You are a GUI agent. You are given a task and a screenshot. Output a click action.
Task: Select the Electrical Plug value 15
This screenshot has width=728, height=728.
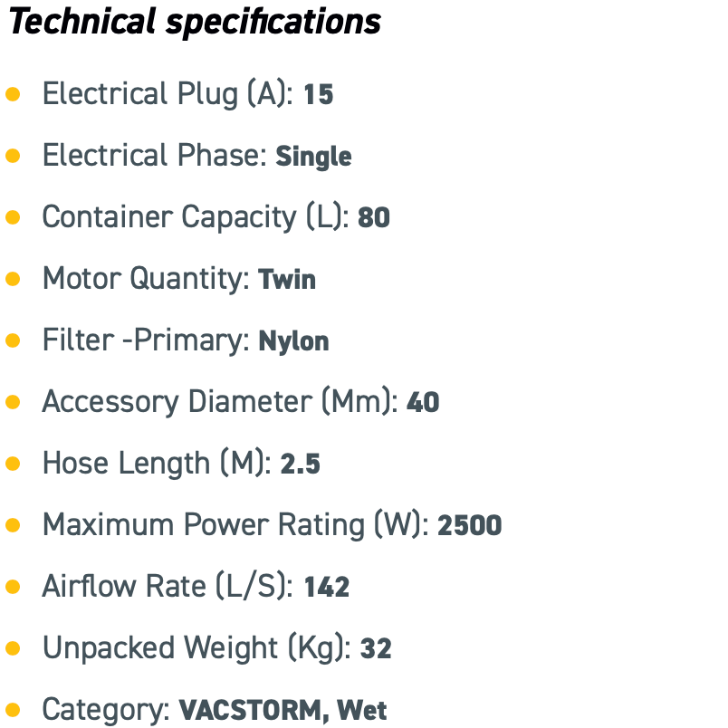319,94
